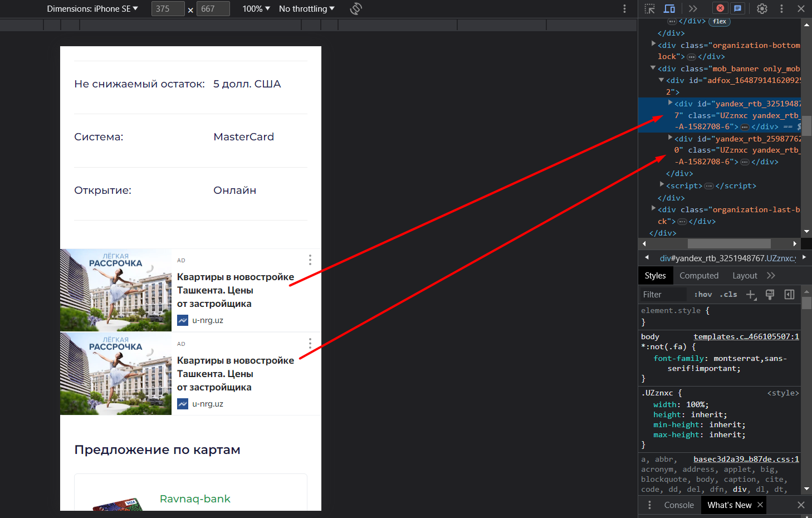Collapse the mob_banner div node
The width and height of the screenshot is (812, 518).
point(653,67)
